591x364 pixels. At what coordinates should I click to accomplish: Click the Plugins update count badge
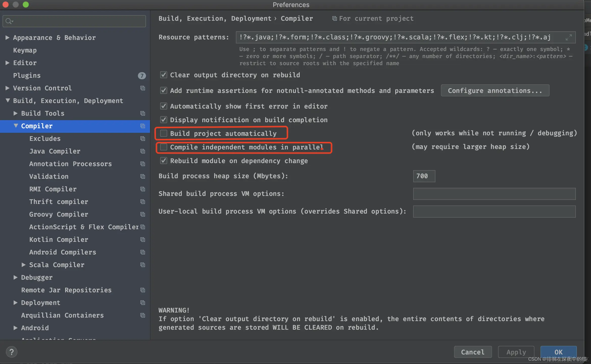pos(142,75)
